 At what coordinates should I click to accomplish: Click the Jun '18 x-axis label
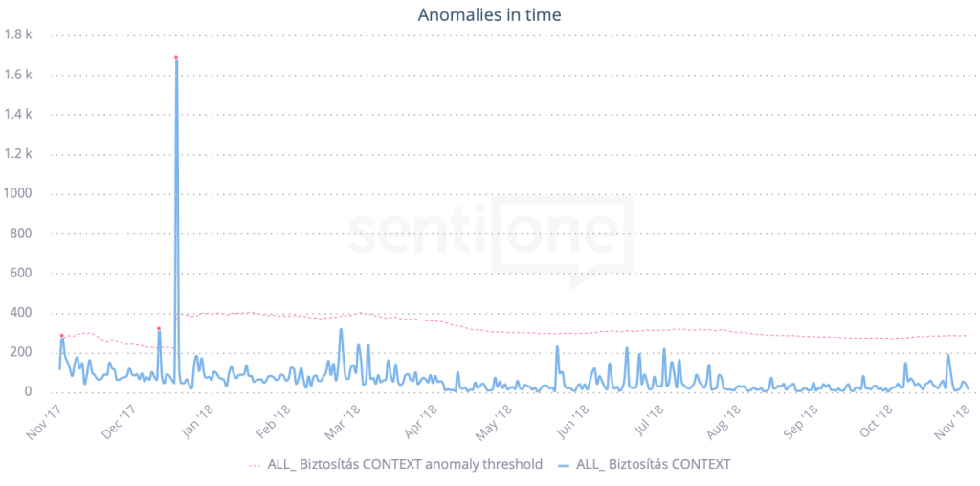pos(572,421)
